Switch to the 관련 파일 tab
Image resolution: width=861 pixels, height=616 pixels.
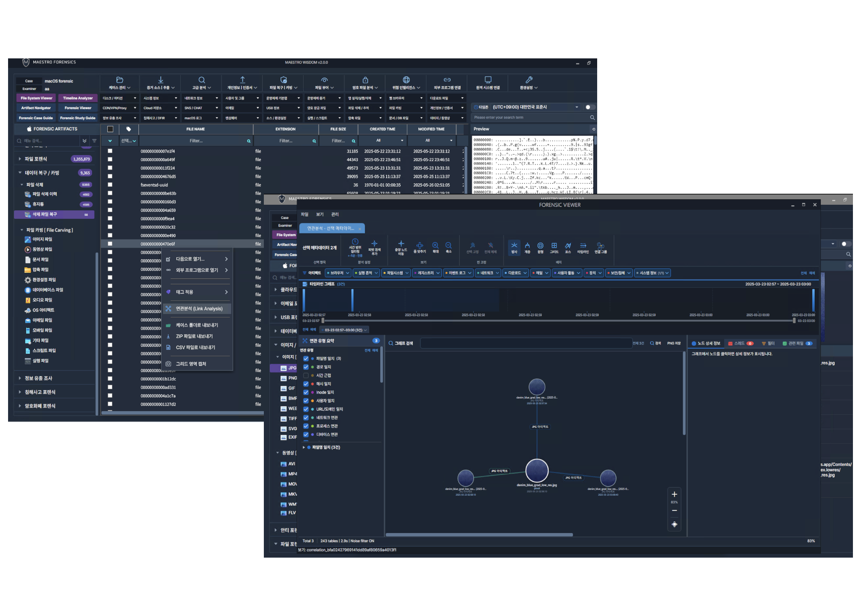(x=797, y=343)
